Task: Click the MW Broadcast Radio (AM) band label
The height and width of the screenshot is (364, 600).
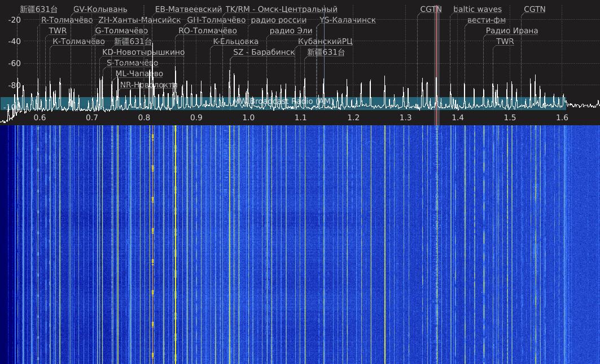Action: click(x=283, y=101)
